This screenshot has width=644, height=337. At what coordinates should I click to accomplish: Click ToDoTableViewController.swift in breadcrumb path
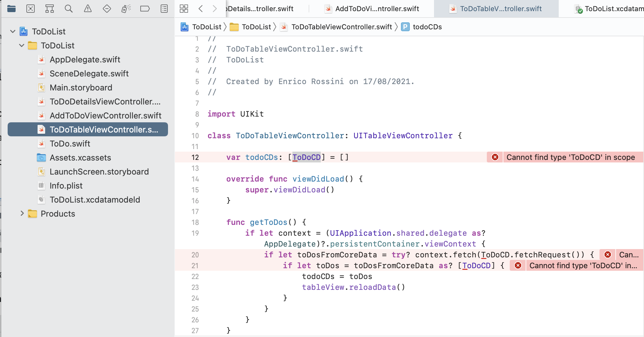(341, 27)
